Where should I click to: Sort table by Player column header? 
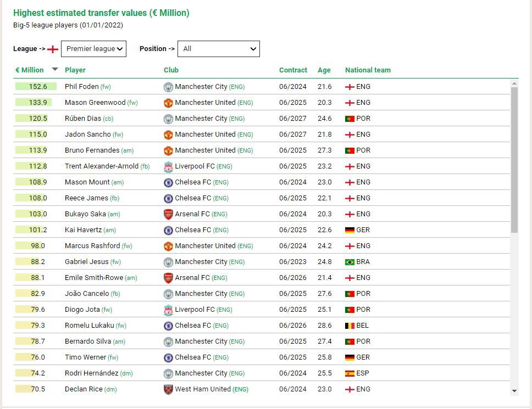point(75,70)
